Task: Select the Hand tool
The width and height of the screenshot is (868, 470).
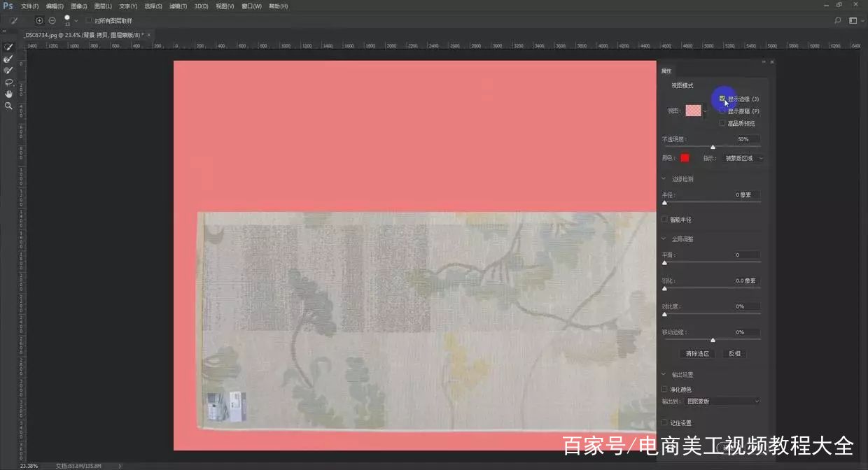Action: pyautogui.click(x=8, y=94)
